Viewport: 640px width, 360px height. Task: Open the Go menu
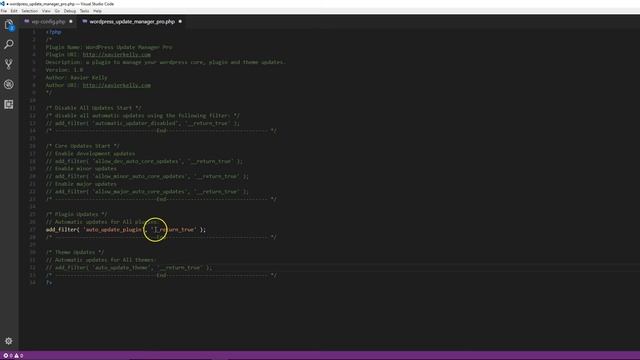tap(57, 11)
